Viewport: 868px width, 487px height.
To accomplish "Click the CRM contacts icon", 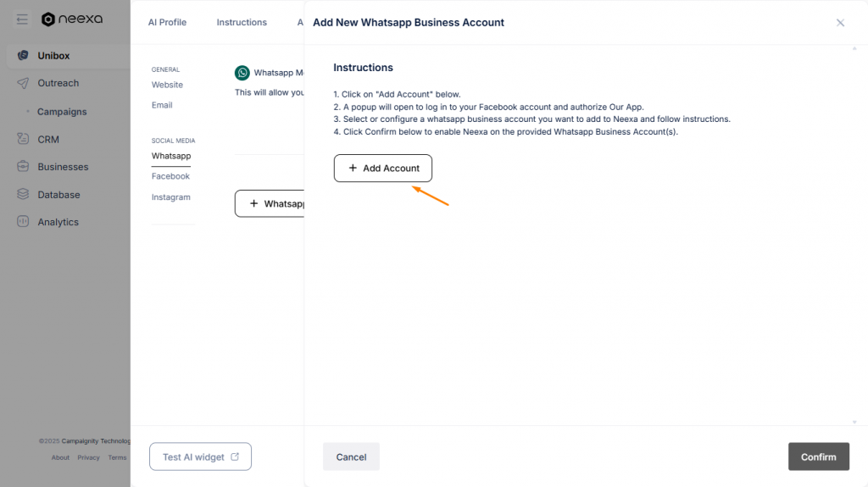I will (23, 138).
